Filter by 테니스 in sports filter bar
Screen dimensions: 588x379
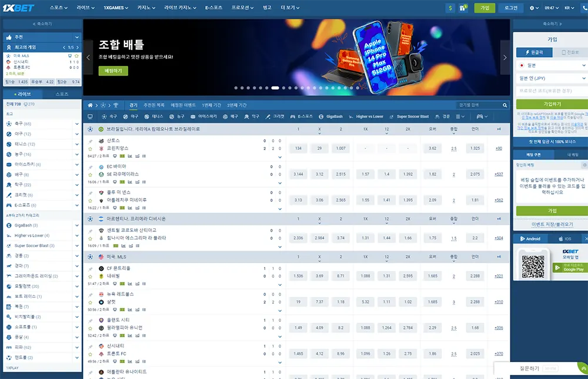coord(153,117)
